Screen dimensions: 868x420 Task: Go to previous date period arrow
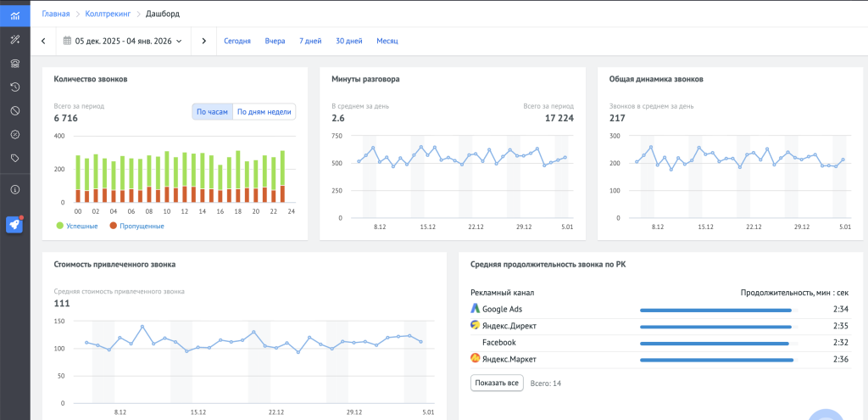tap(43, 41)
